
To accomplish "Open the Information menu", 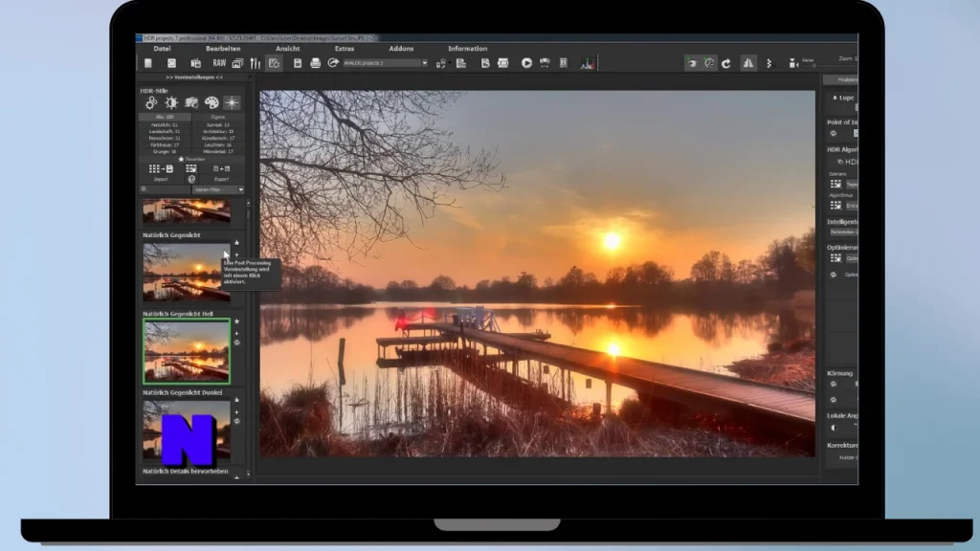I will (x=467, y=49).
